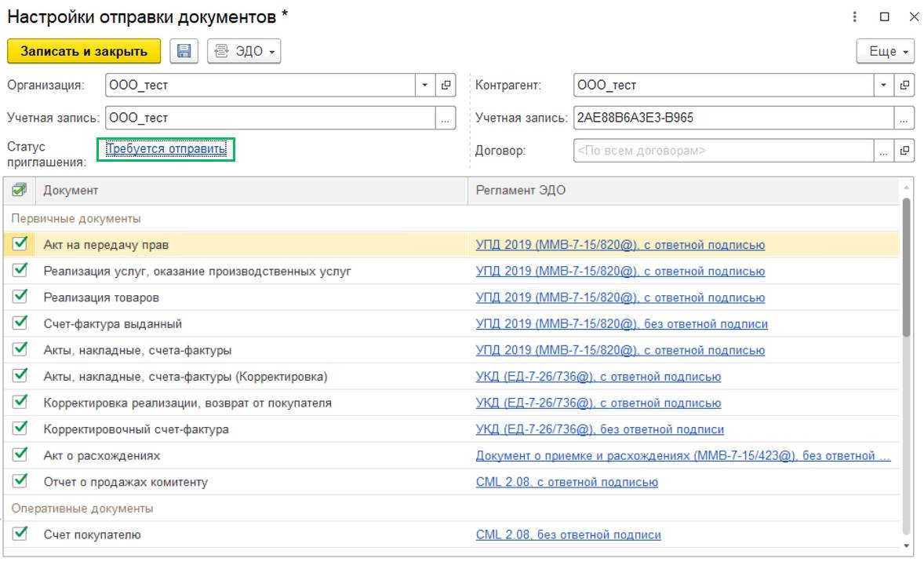
Task: Click ellipsis beside 2AE88B6A3E3-B965 field
Action: pyautogui.click(x=904, y=118)
